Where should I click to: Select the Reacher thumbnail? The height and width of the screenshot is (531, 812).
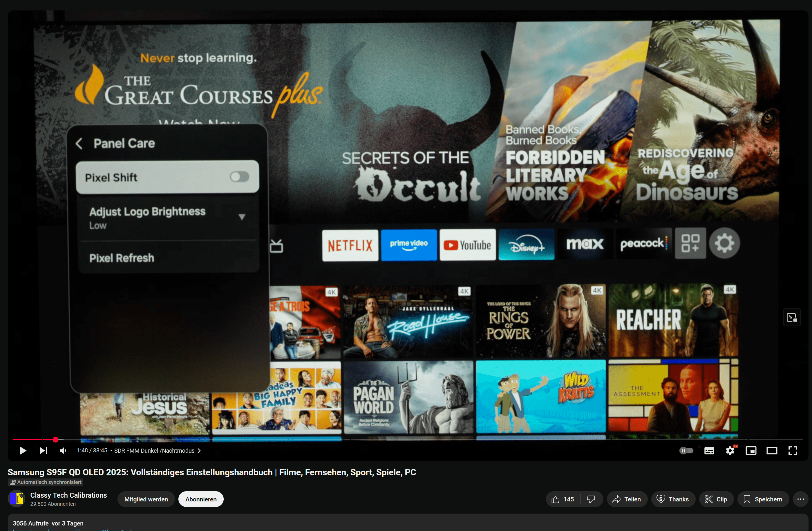(673, 320)
